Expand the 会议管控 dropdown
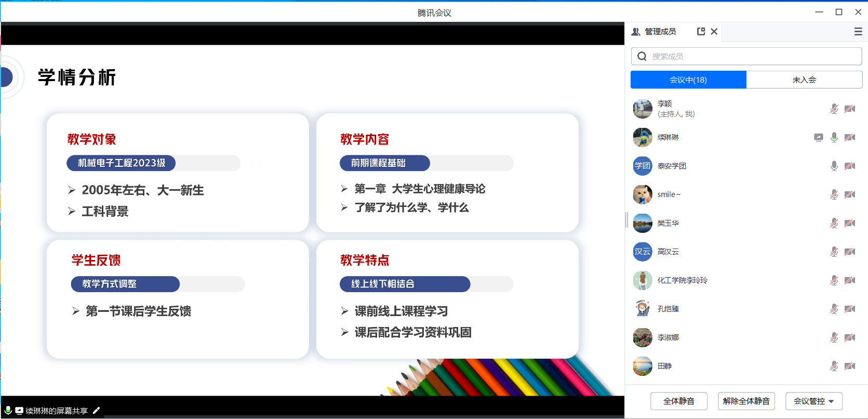This screenshot has height=419, width=868. click(x=813, y=401)
